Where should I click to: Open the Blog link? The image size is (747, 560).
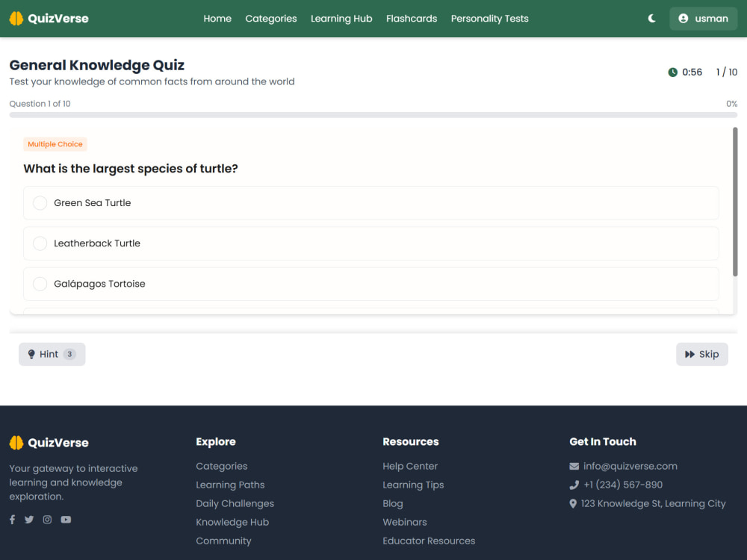coord(393,503)
